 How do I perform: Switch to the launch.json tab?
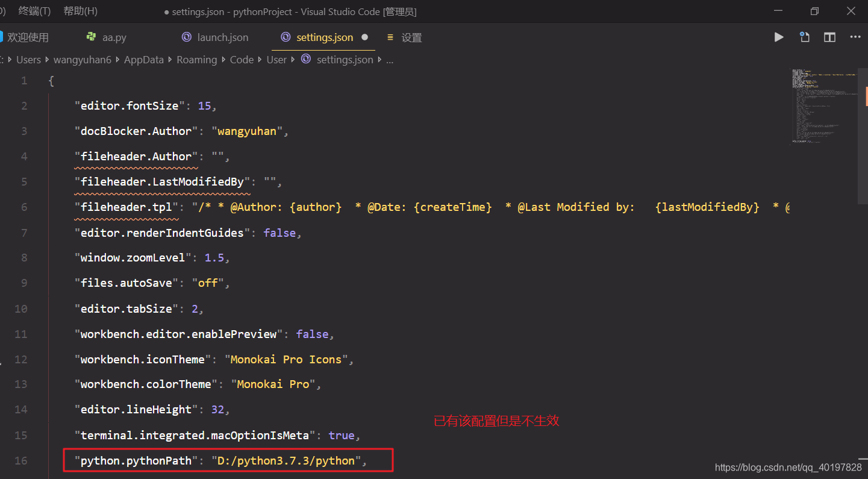(x=223, y=37)
